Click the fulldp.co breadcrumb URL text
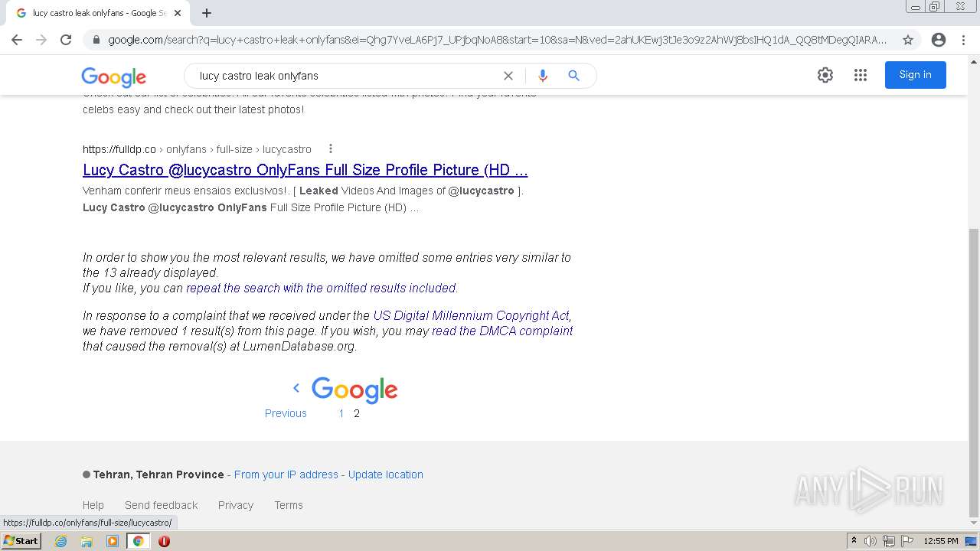Image resolution: width=980 pixels, height=551 pixels. point(197,149)
